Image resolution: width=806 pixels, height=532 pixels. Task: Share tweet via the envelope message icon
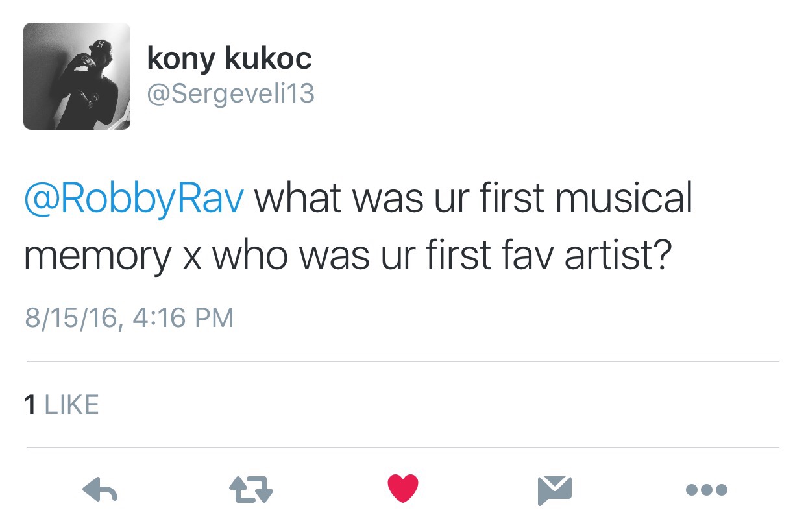click(554, 490)
